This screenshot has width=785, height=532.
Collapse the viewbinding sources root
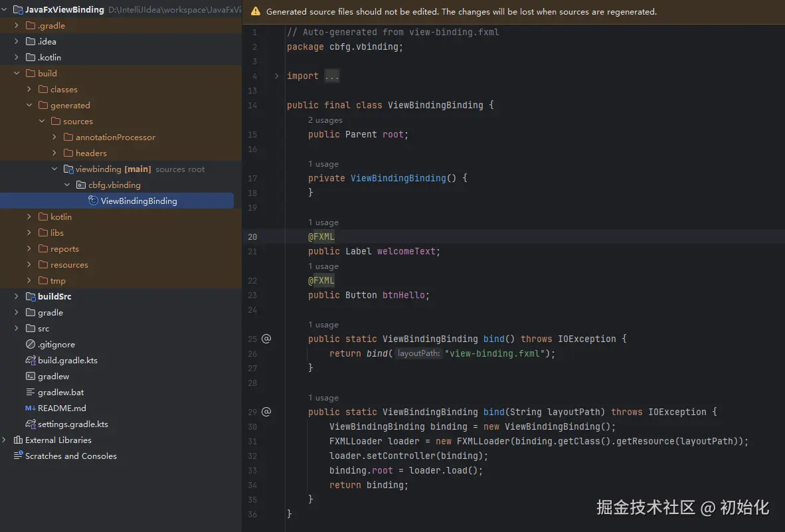coord(54,169)
